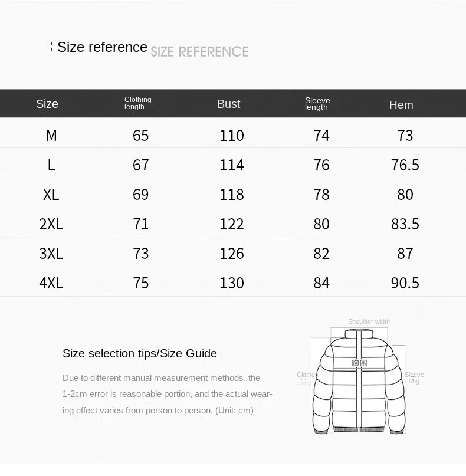
Task: Click the Bust column header
Action: 229,104
